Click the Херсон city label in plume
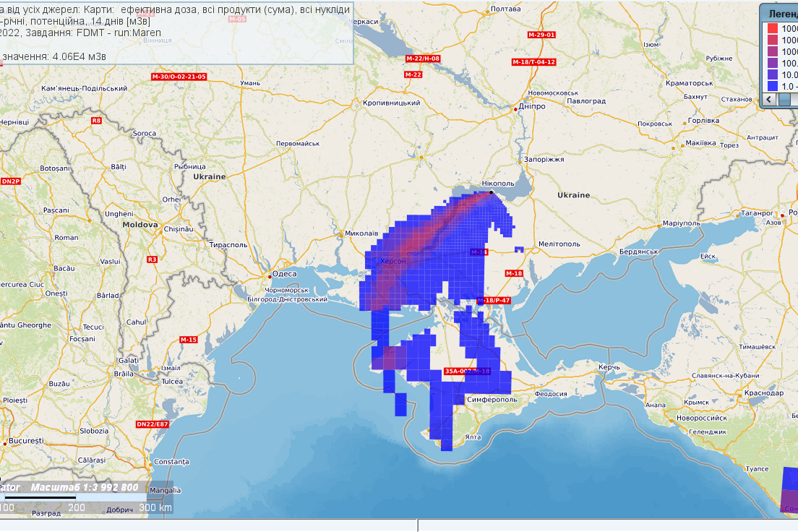 tap(393, 261)
